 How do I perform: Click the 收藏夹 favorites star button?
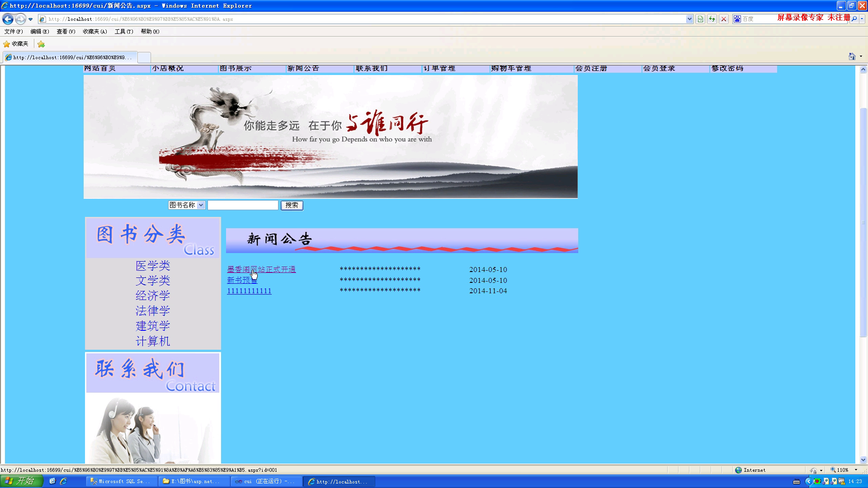[x=16, y=44]
